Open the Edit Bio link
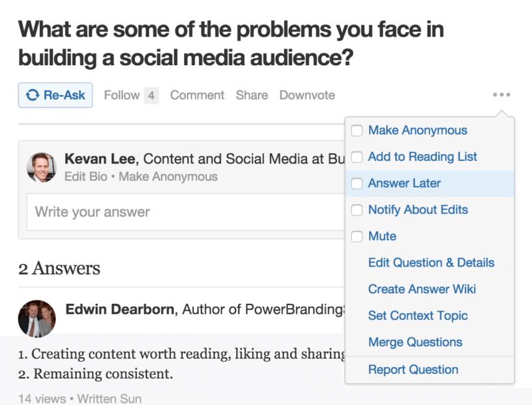This screenshot has width=532, height=405. (86, 176)
